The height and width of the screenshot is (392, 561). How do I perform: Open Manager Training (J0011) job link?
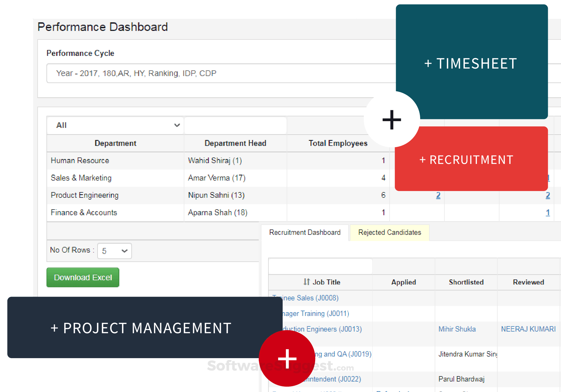tap(315, 314)
